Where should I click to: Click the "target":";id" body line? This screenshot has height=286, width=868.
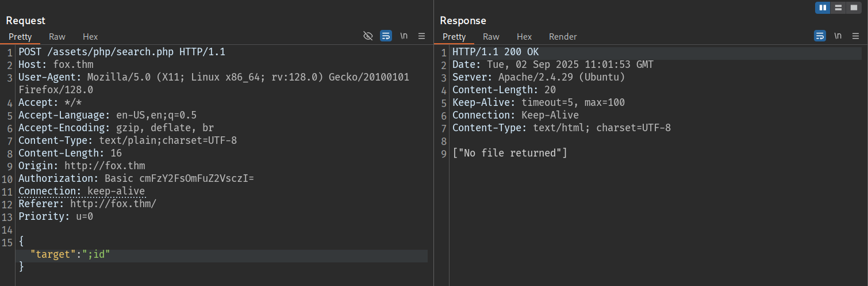70,254
